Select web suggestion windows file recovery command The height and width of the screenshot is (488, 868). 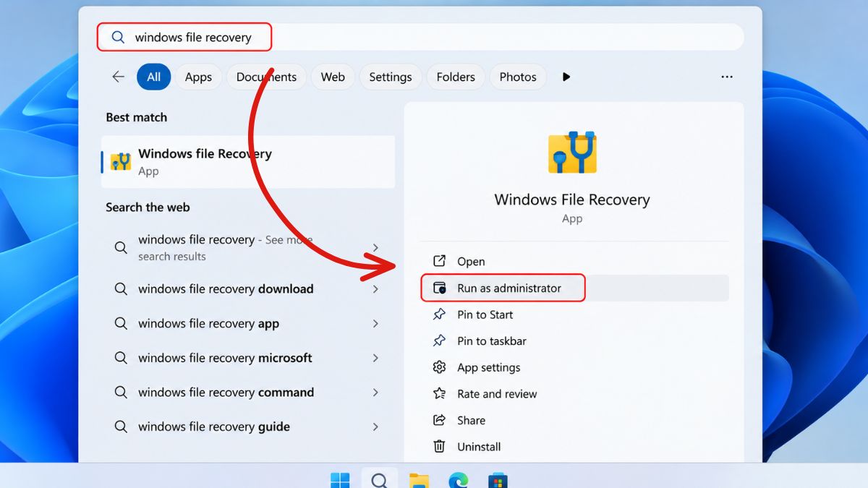(x=248, y=393)
